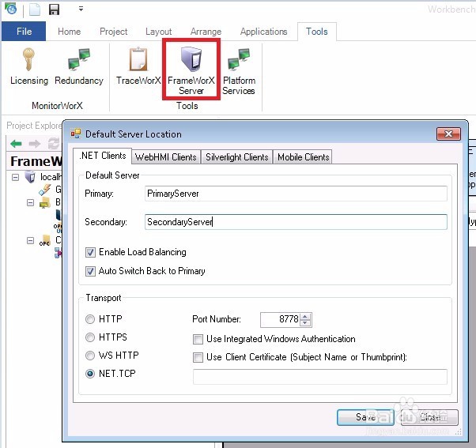This screenshot has height=448, width=476.
Task: Open the FrameWorX Server tool
Action: coord(191,70)
